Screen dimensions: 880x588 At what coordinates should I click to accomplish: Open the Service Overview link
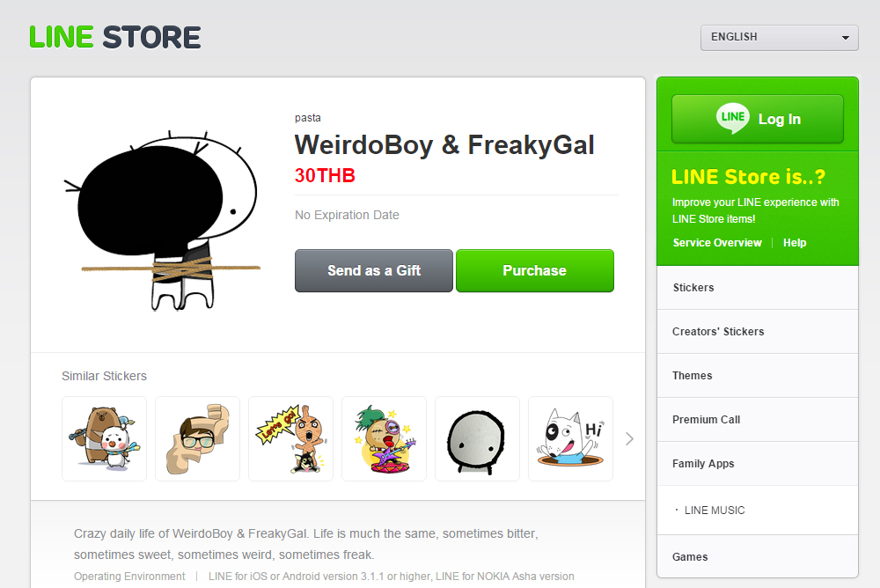(717, 243)
